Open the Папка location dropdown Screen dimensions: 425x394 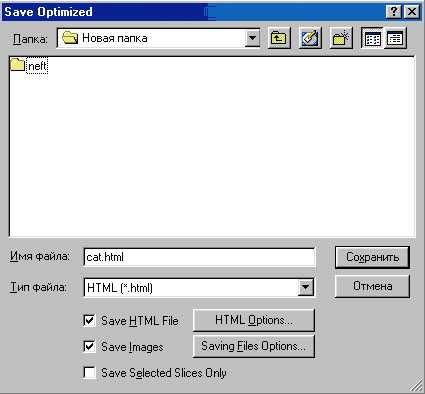coord(252,38)
